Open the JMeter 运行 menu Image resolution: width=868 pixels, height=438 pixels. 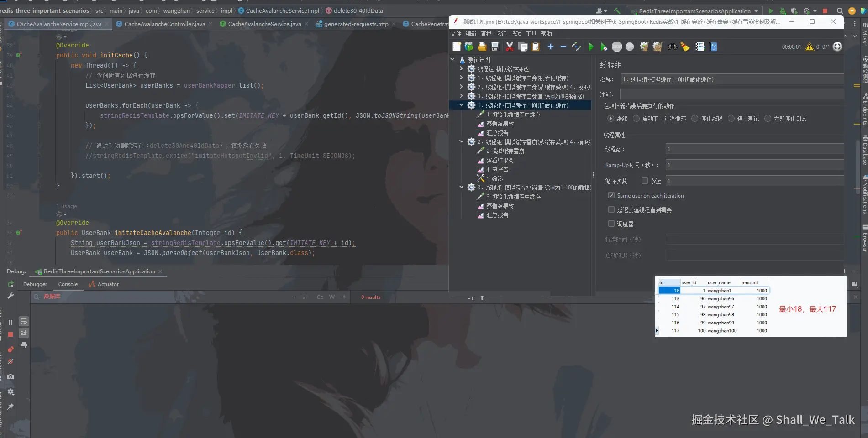coord(501,34)
